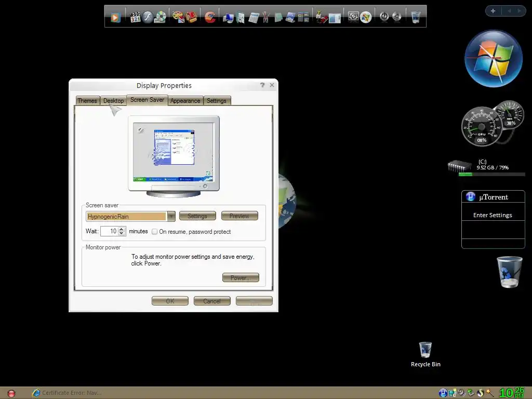The height and width of the screenshot is (399, 532).
Task: Click the wand icon in system tray
Action: pyautogui.click(x=489, y=393)
